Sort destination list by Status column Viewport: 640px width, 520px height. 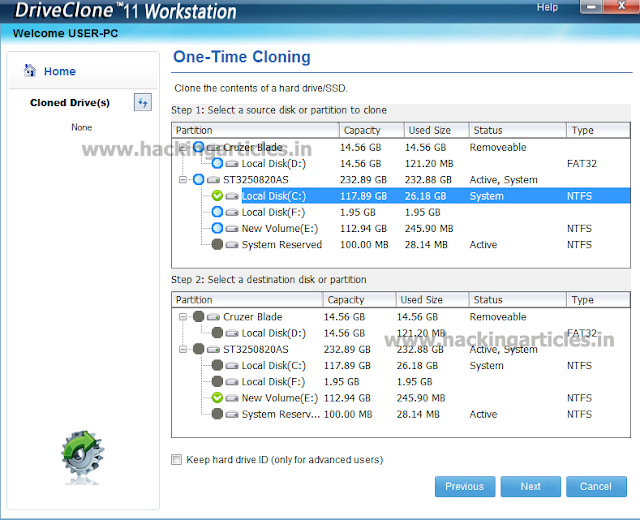click(518, 300)
